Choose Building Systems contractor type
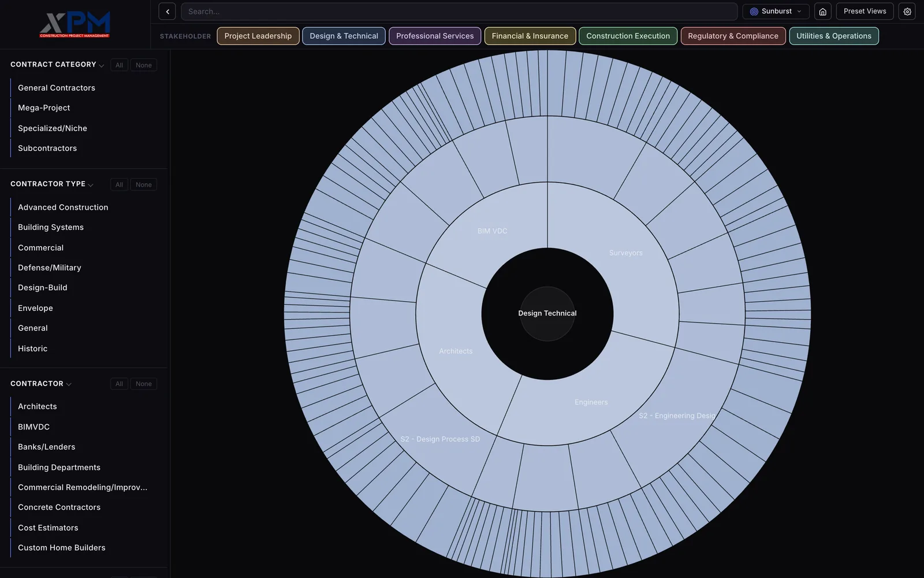 (x=51, y=227)
